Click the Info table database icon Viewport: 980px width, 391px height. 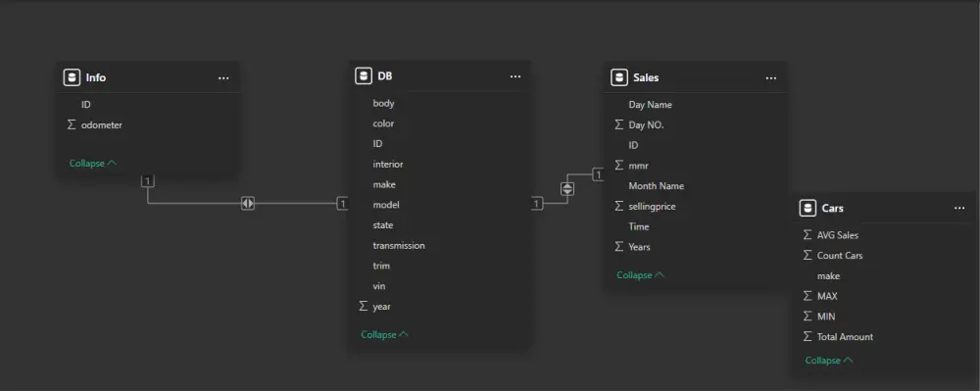(x=72, y=77)
